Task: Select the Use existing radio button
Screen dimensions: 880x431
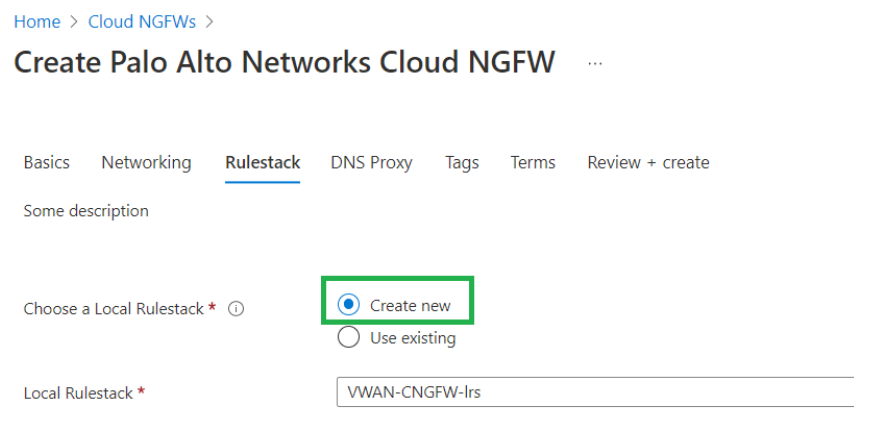Action: coord(349,338)
